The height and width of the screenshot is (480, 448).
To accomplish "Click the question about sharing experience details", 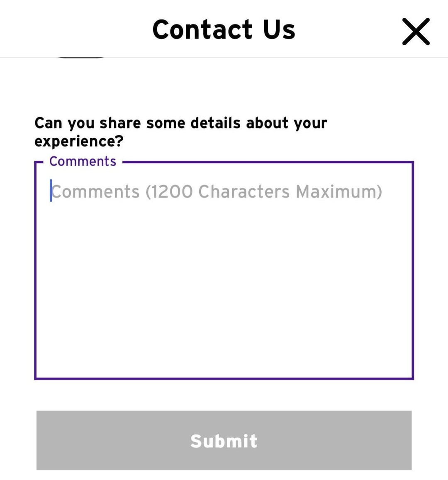I will coord(180,132).
